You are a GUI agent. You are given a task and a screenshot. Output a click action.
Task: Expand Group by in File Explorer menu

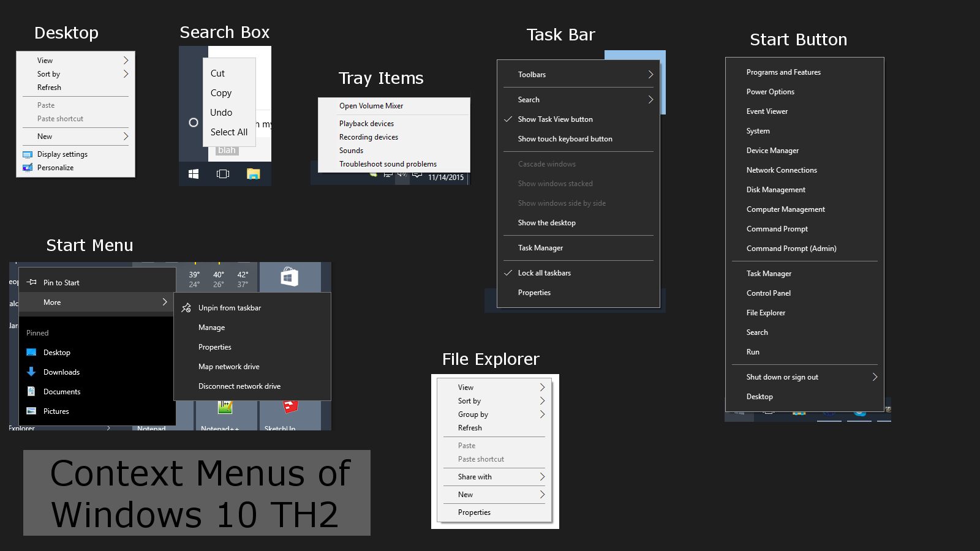click(x=542, y=414)
